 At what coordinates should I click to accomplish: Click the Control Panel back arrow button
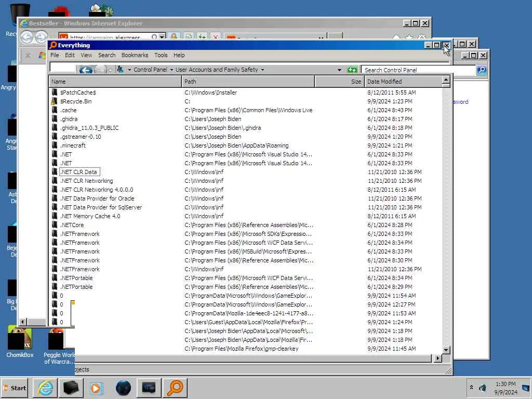point(86,70)
